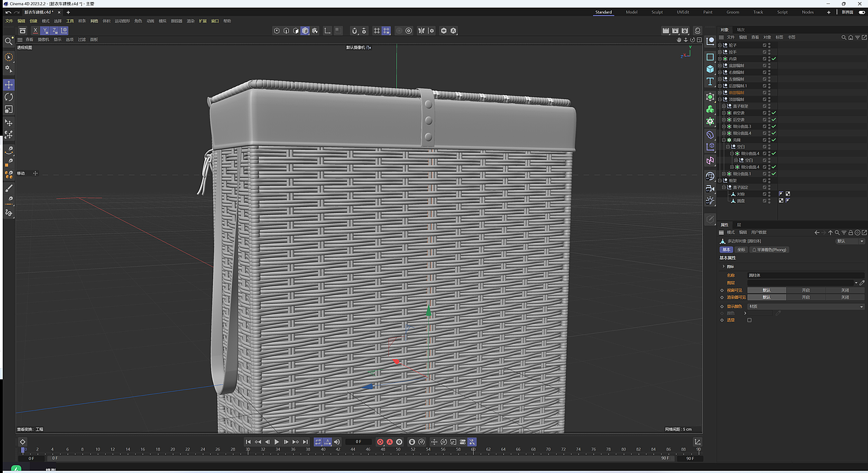Open the layer field dropdown arrow

(x=856, y=283)
